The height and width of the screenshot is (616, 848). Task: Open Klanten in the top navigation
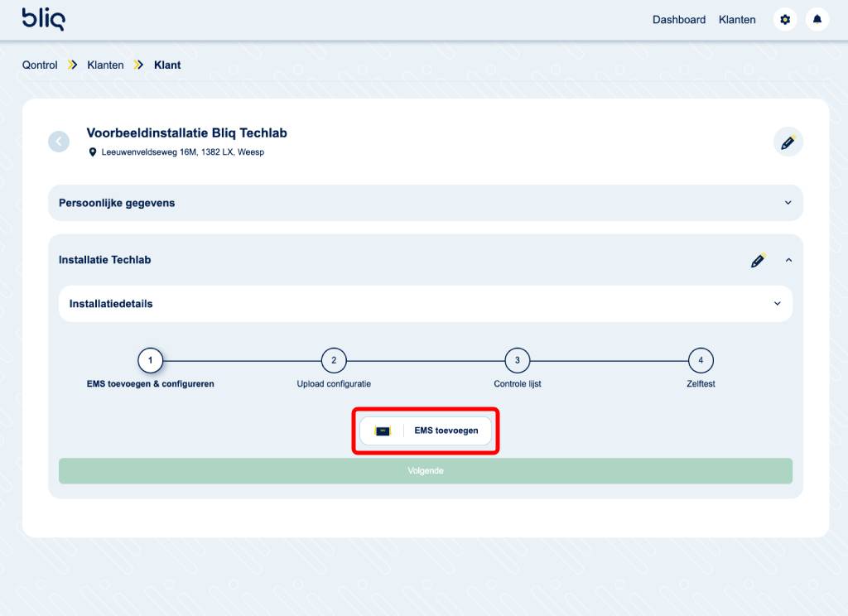737,20
